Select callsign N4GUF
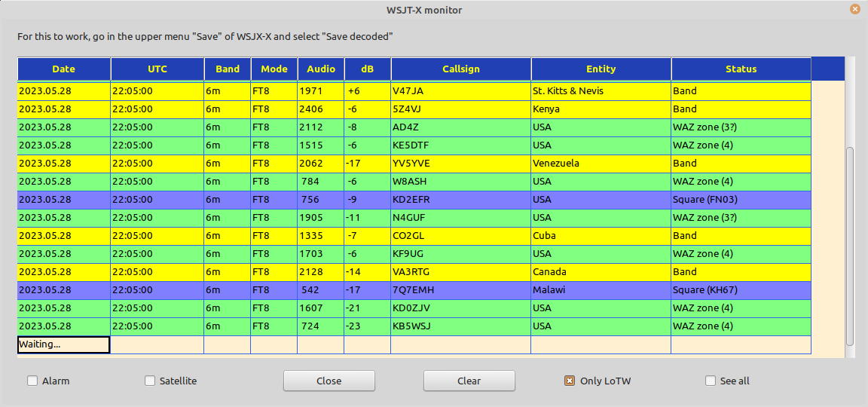The width and height of the screenshot is (868, 407). tap(461, 218)
